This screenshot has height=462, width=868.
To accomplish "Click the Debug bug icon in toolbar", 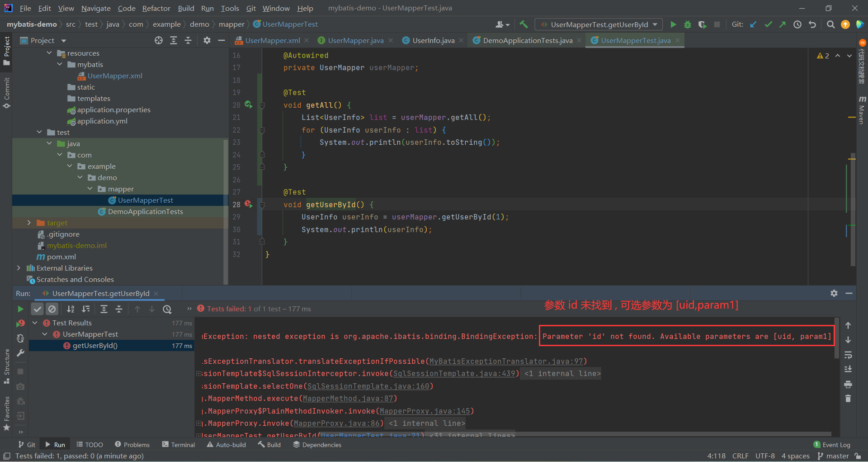I will click(688, 24).
